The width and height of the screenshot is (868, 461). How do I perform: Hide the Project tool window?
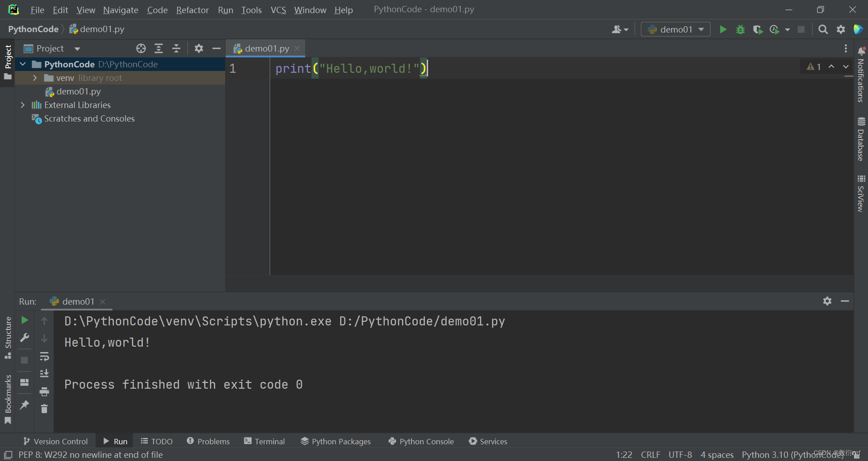pyautogui.click(x=217, y=48)
